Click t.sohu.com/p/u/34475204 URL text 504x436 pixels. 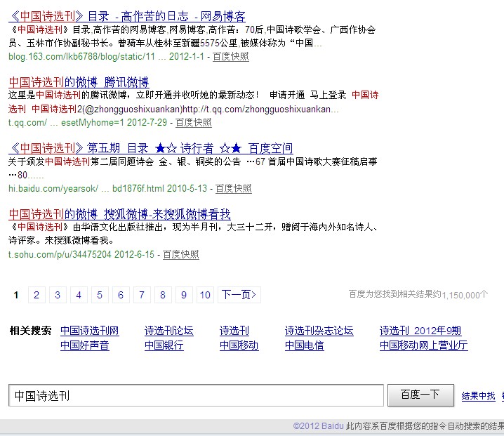60,255
